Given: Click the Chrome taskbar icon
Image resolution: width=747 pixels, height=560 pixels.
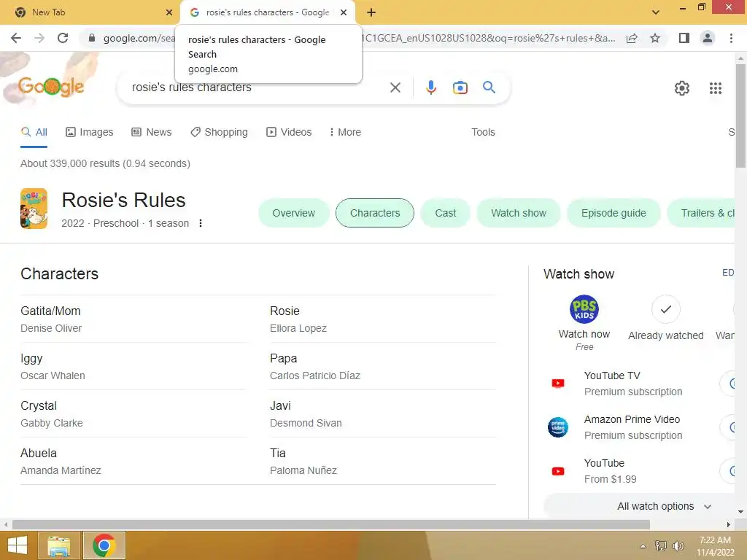Looking at the screenshot, I should [x=104, y=545].
